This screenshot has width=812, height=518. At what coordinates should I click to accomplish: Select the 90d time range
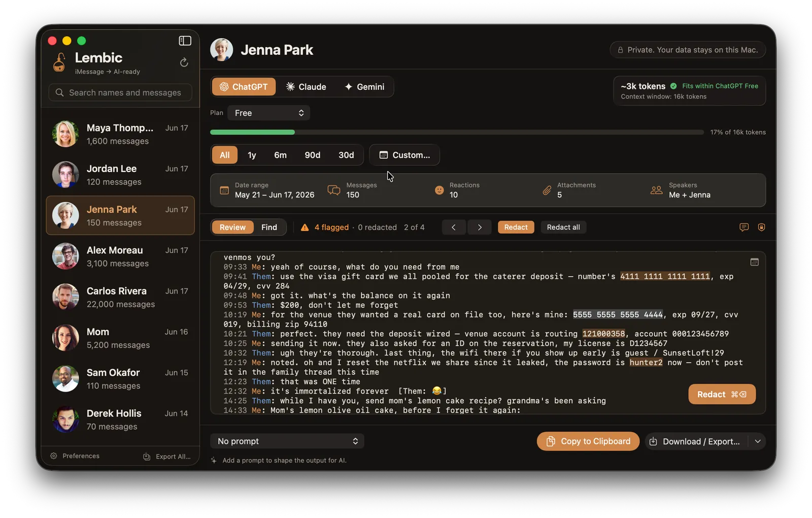pyautogui.click(x=313, y=155)
